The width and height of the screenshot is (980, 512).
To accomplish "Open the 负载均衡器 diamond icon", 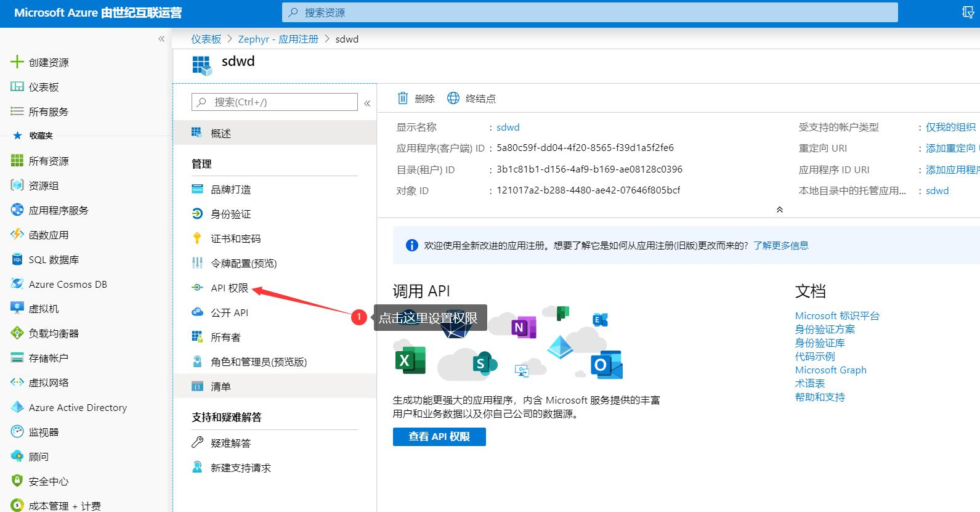I will 17,333.
